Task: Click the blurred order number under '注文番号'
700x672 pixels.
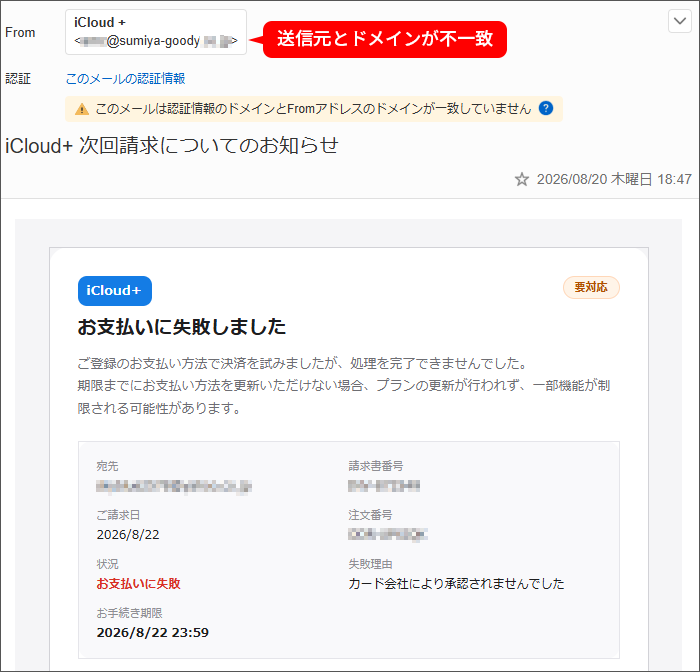Action: point(388,534)
